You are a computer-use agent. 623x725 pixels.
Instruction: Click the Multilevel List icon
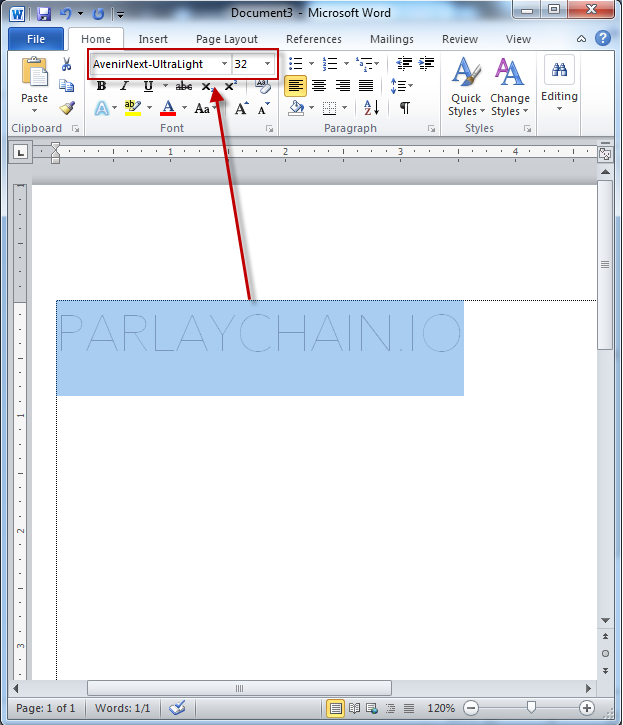coord(364,63)
